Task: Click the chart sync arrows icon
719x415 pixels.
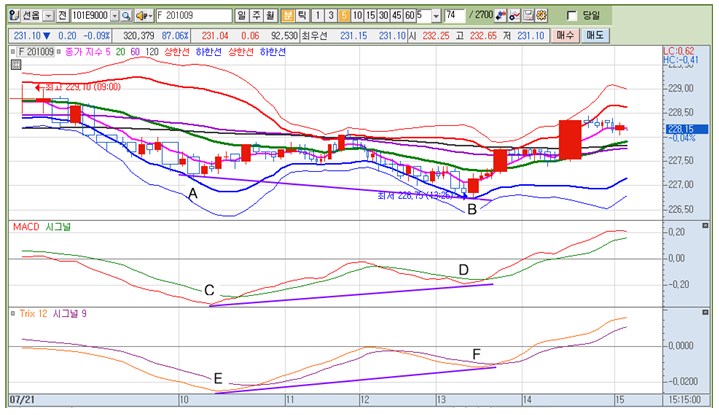Action: [x=500, y=16]
